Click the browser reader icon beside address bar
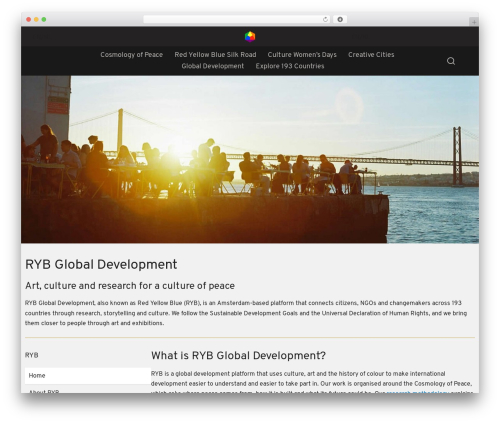Screen dimensions: 500x423 340,19
